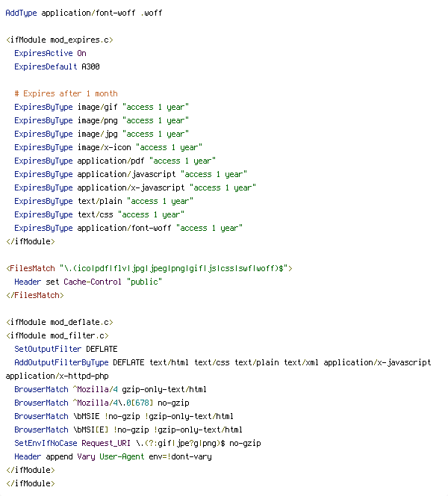This screenshot has width=448, height=496.
Task: Click the text/css expires line
Action: [99, 215]
